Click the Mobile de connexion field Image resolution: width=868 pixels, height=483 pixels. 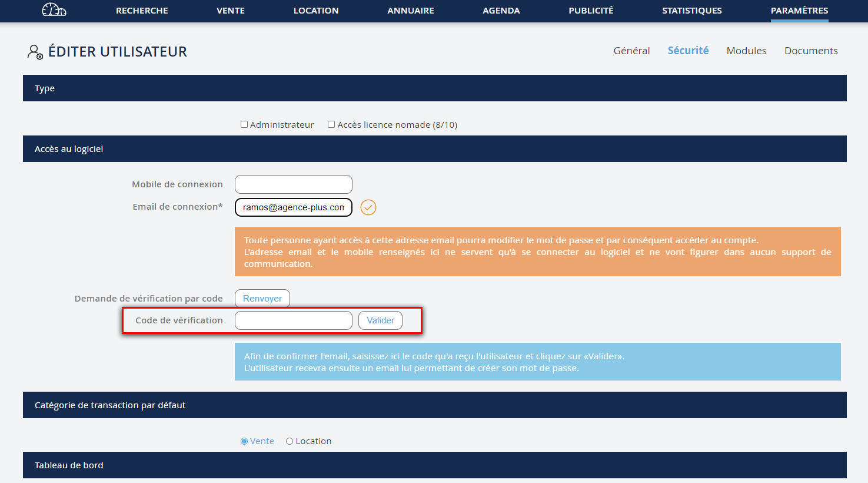294,184
